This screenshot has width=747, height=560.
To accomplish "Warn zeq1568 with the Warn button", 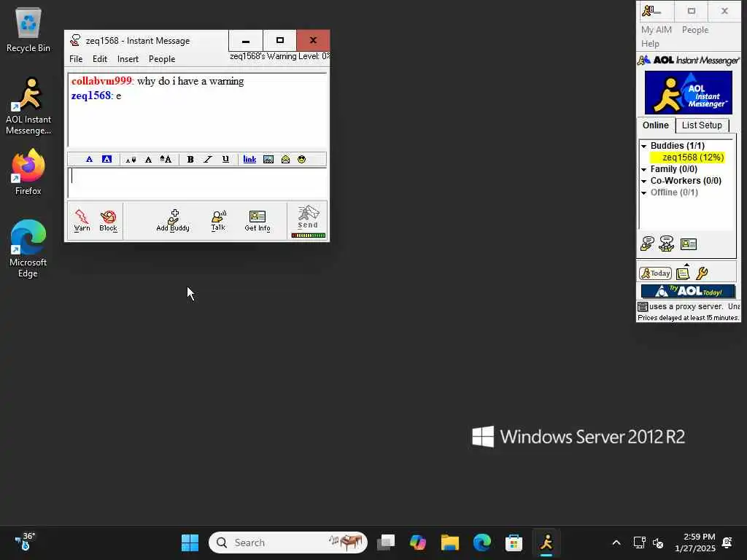I will tap(82, 221).
